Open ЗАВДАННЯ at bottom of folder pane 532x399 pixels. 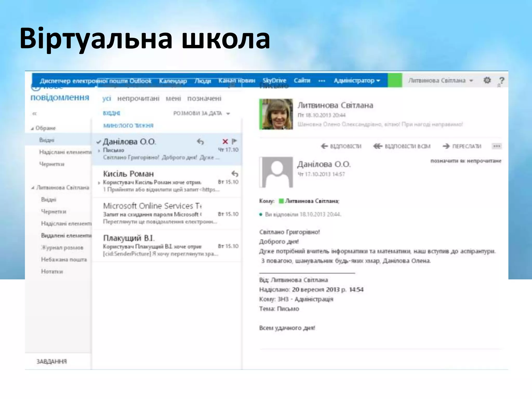[x=51, y=362]
